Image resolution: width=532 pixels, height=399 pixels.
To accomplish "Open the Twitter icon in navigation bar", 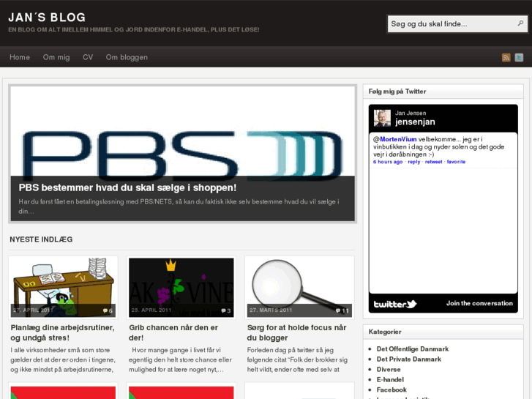I will click(x=519, y=57).
